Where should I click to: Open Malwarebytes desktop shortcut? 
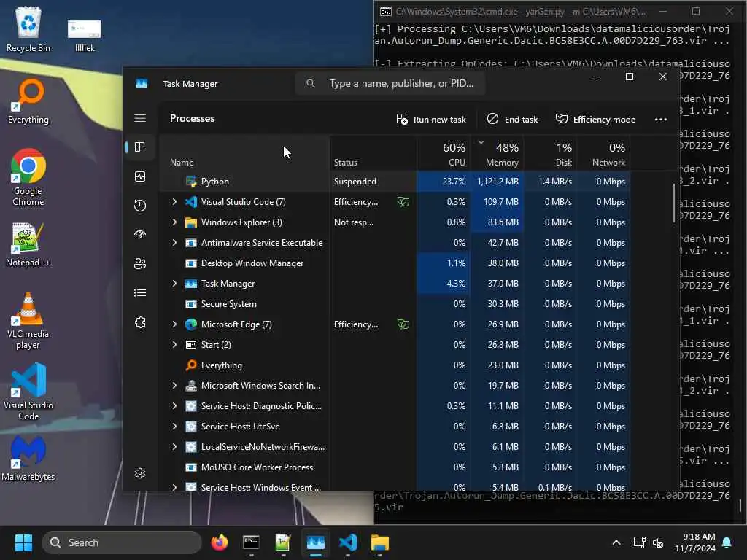pos(28,458)
